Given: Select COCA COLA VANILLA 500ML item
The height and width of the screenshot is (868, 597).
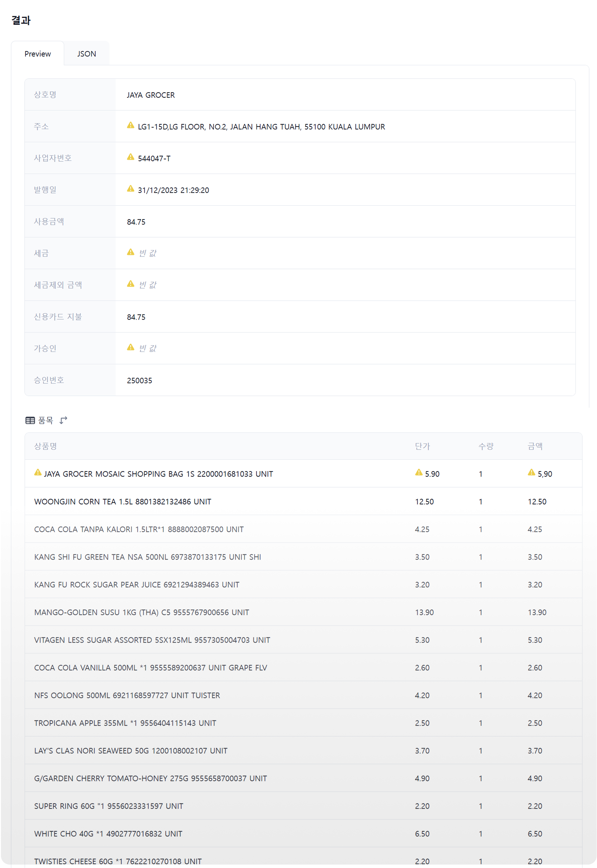Looking at the screenshot, I should click(151, 668).
